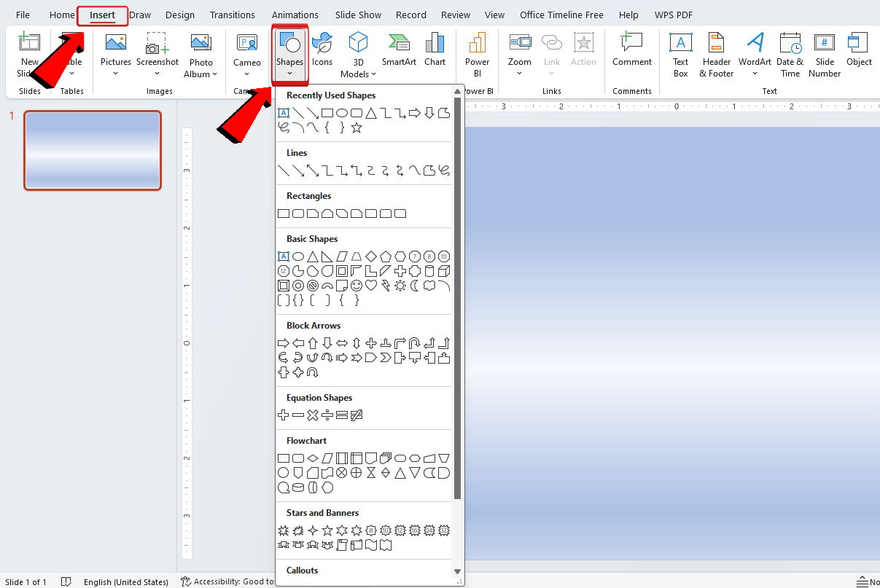Open the Slide Show tab

358,15
